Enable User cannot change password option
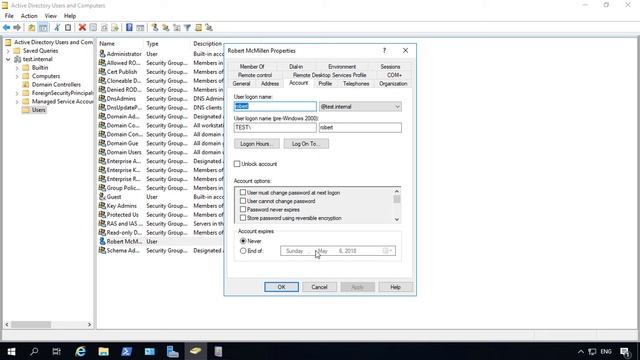 [x=243, y=201]
